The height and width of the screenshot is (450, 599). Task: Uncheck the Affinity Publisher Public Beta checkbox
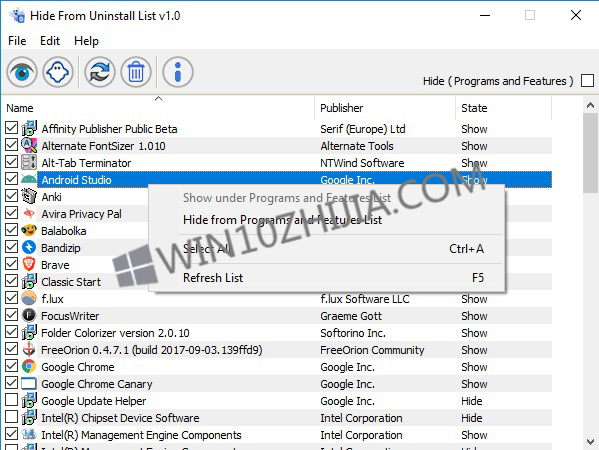click(x=11, y=128)
